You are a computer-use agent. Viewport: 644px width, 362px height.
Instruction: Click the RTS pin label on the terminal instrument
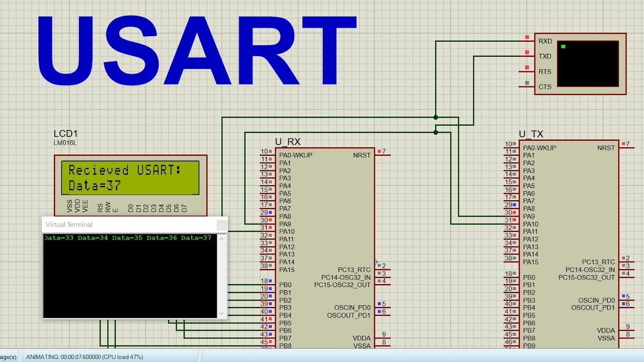pos(545,72)
